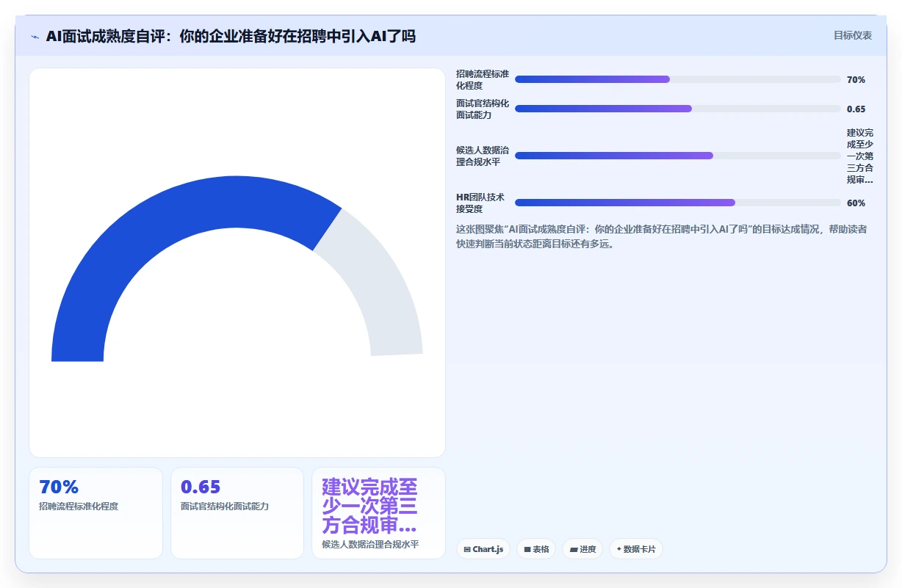Click the 面试官结构化面试能力 caption under 0.65
The image size is (902, 588).
point(225,507)
